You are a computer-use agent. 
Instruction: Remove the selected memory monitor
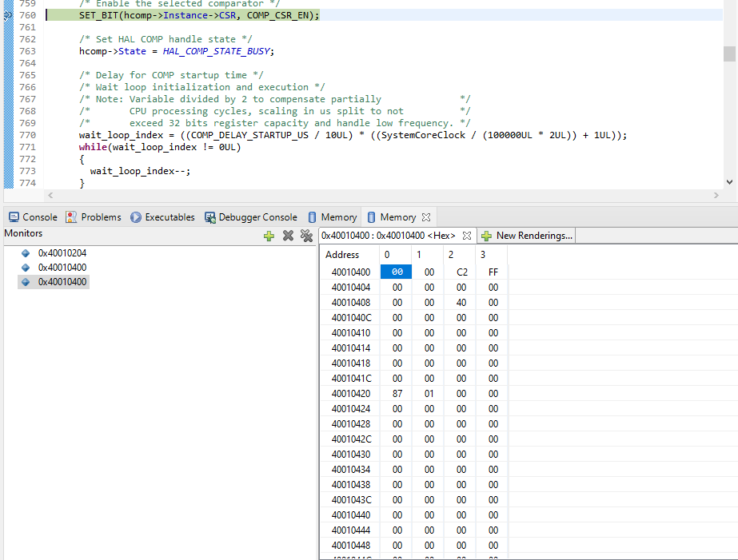[288, 236]
